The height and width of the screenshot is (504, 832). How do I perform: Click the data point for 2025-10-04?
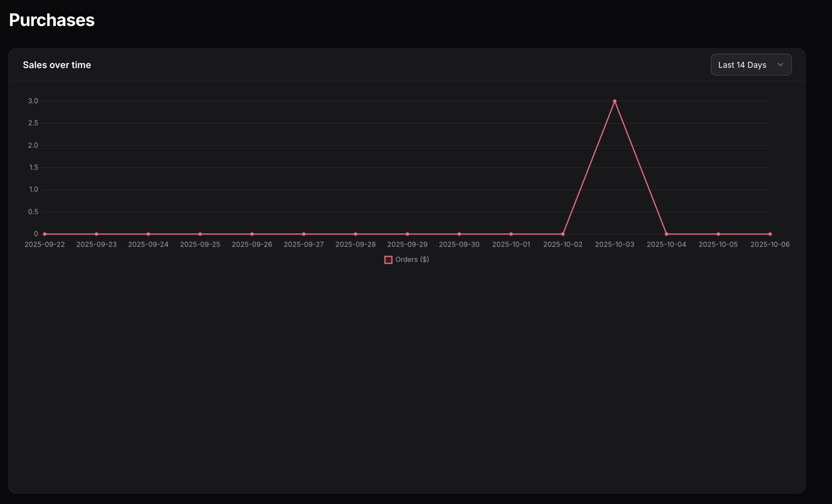click(x=666, y=234)
